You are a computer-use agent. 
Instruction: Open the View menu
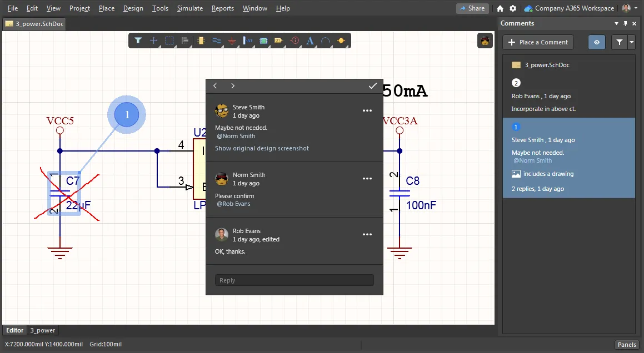(x=53, y=8)
